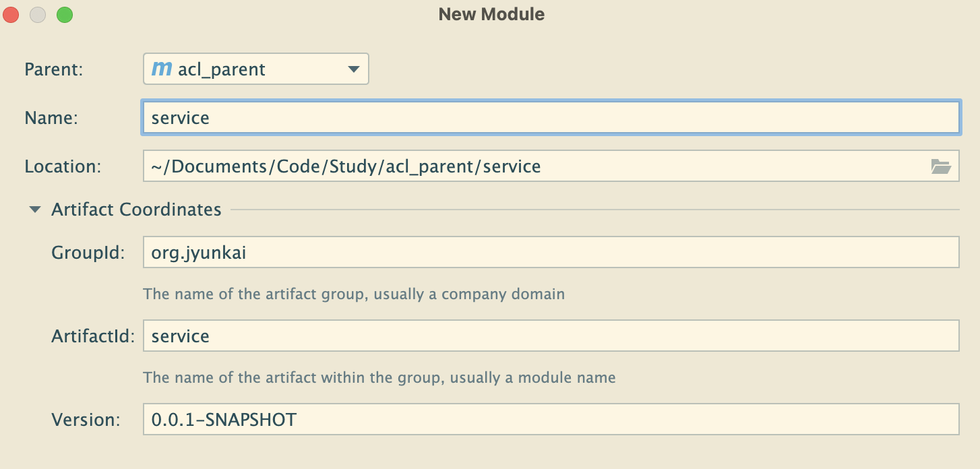Viewport: 980px width, 469px height.
Task: Click the New Module title bar text
Action: click(x=491, y=14)
